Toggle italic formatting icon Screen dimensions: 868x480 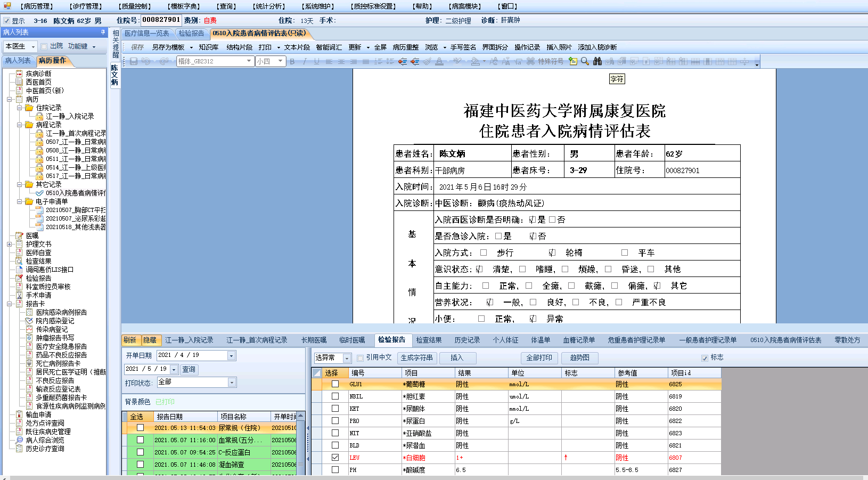point(305,61)
